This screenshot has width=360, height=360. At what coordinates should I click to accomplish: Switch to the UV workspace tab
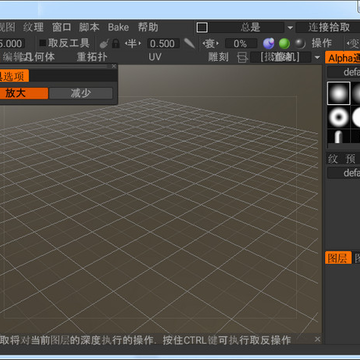pyautogui.click(x=155, y=57)
